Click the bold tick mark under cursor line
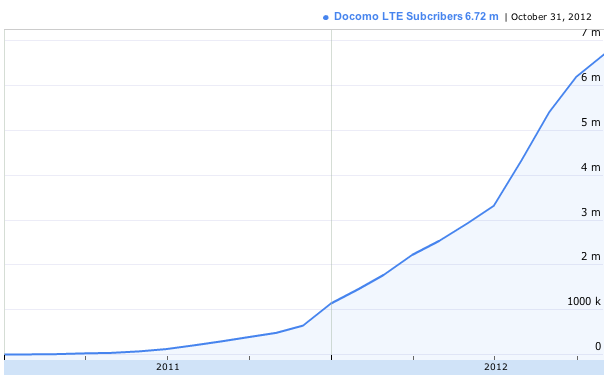 click(x=331, y=357)
